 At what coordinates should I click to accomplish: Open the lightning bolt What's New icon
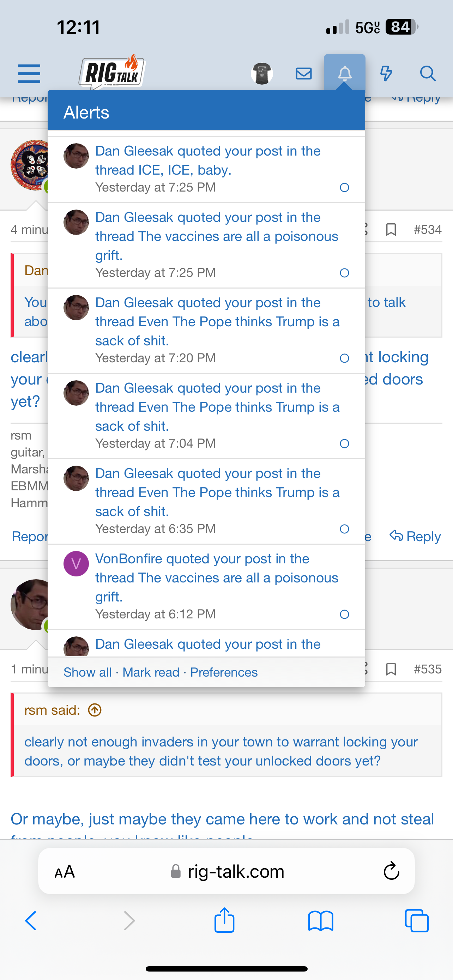point(386,73)
